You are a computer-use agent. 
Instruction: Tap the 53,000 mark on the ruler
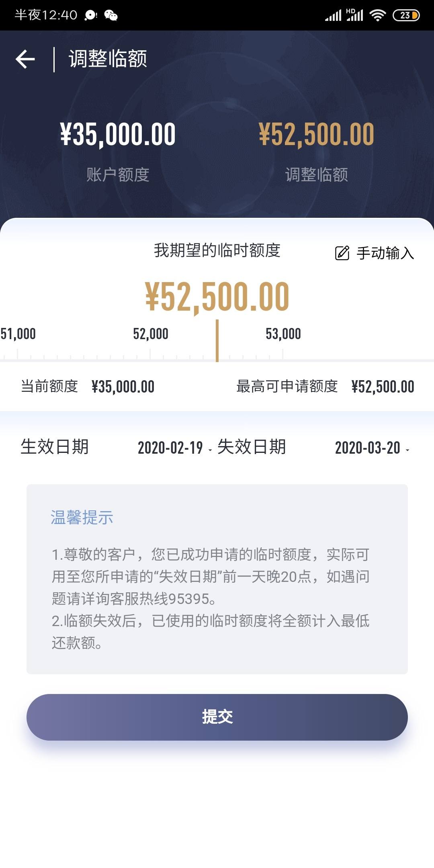pyautogui.click(x=283, y=334)
